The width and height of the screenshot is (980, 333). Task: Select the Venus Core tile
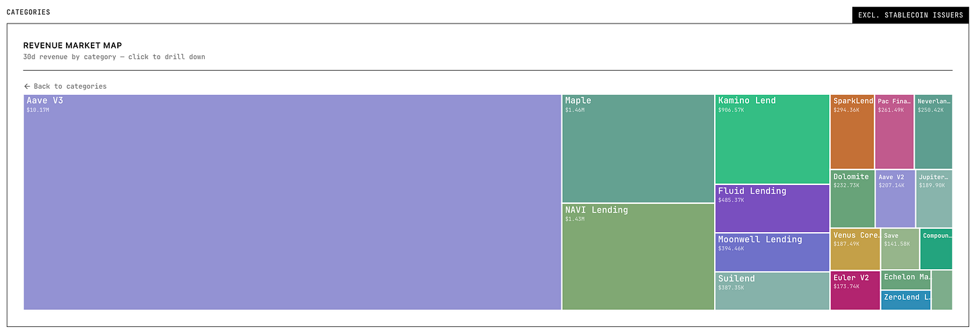pyautogui.click(x=855, y=250)
